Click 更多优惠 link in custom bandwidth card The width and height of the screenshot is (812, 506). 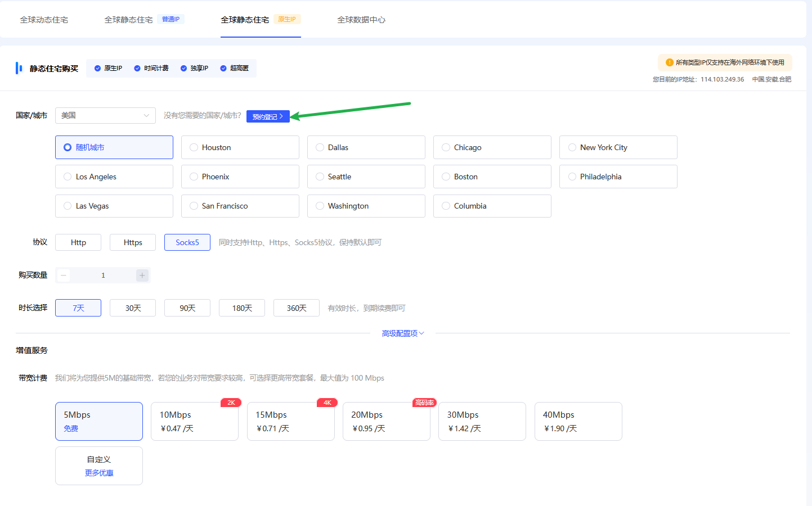99,473
